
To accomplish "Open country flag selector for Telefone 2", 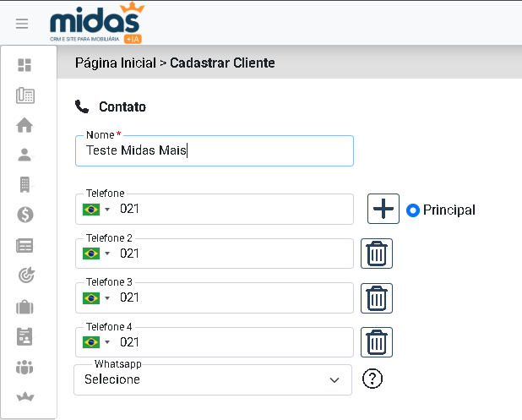I will coord(95,254).
